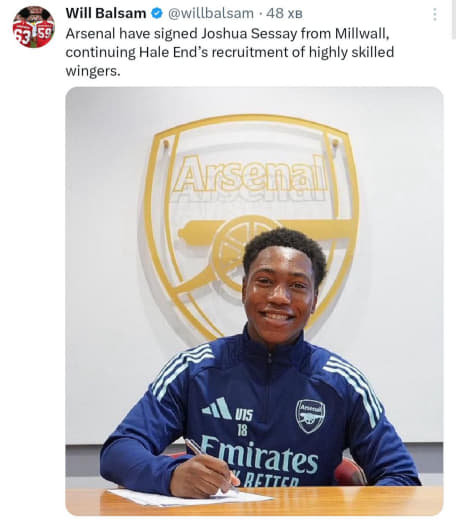Viewport: 456px width, 520px height.
Task: Click the U15 18 print on jacket
Action: [244, 422]
